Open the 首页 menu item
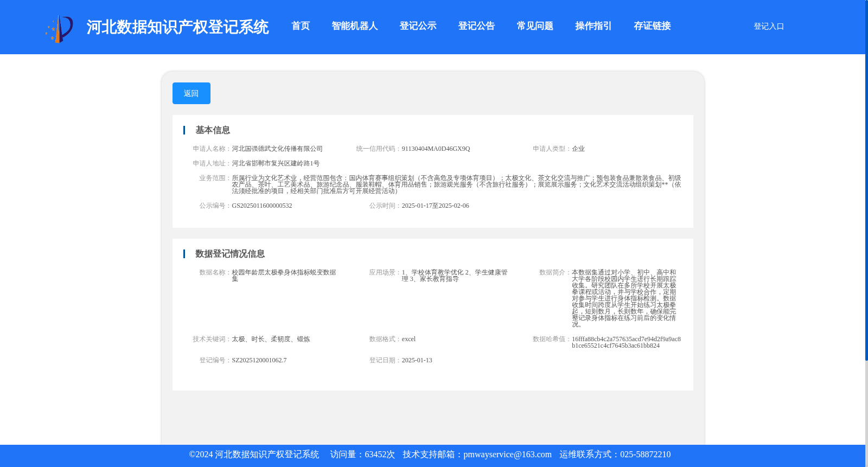868x467 pixels. pyautogui.click(x=301, y=26)
